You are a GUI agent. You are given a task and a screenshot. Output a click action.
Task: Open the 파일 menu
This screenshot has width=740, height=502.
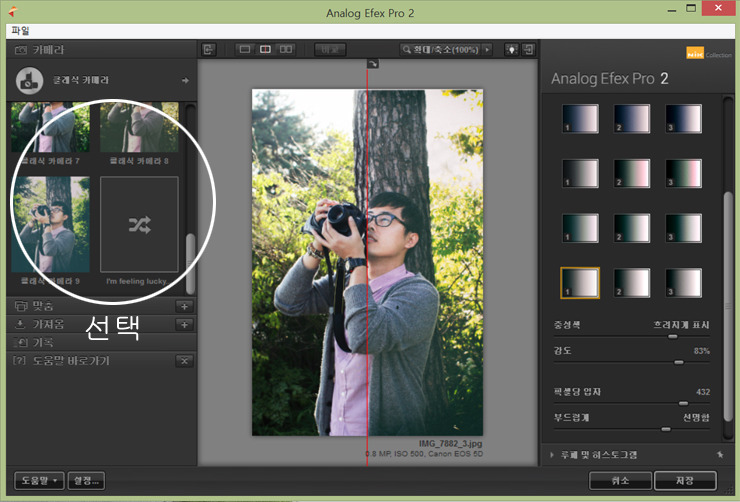pos(20,31)
